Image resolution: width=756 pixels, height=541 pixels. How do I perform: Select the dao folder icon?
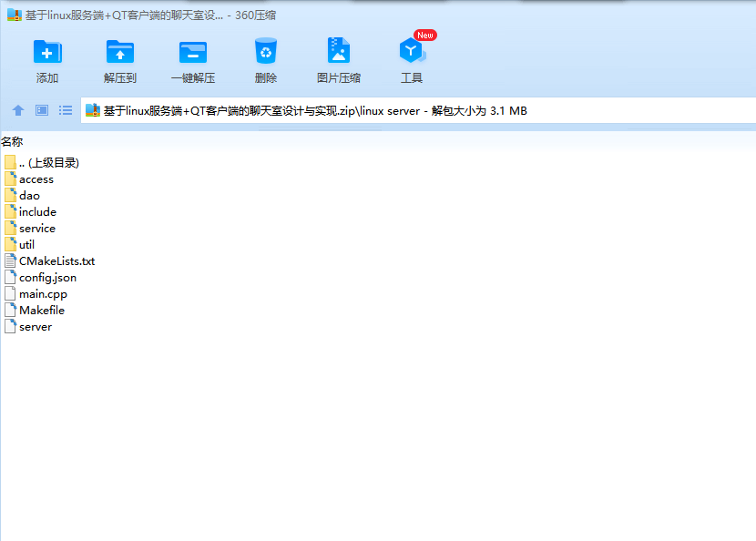(11, 195)
